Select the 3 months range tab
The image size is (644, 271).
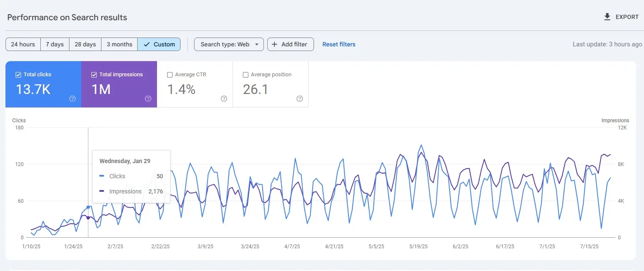coord(119,44)
